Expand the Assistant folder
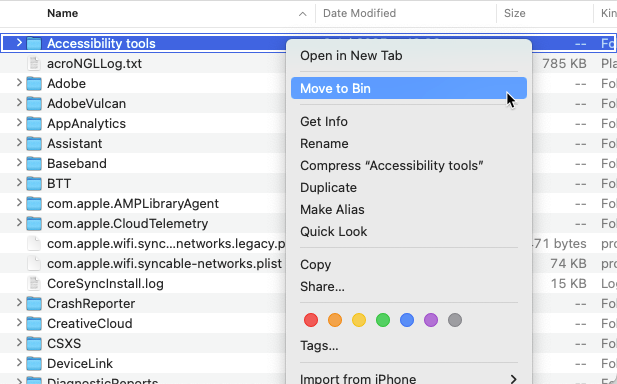Image resolution: width=617 pixels, height=384 pixels. point(19,143)
